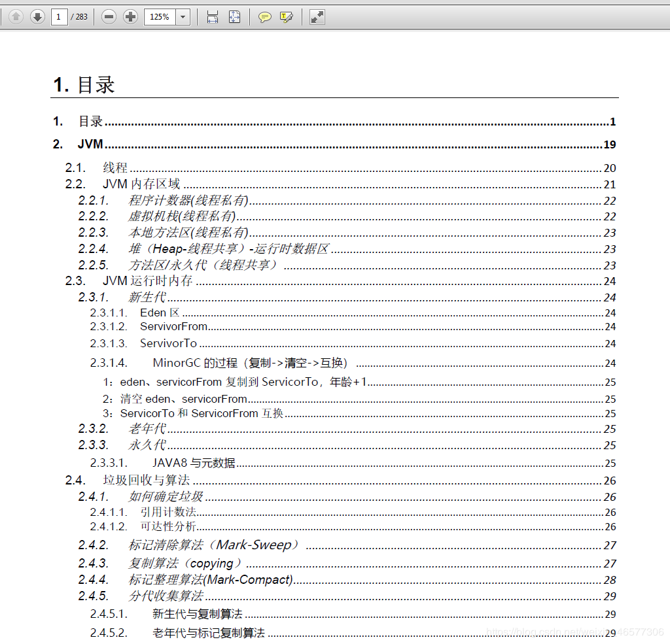Zoom in with the plus button

pyautogui.click(x=130, y=17)
